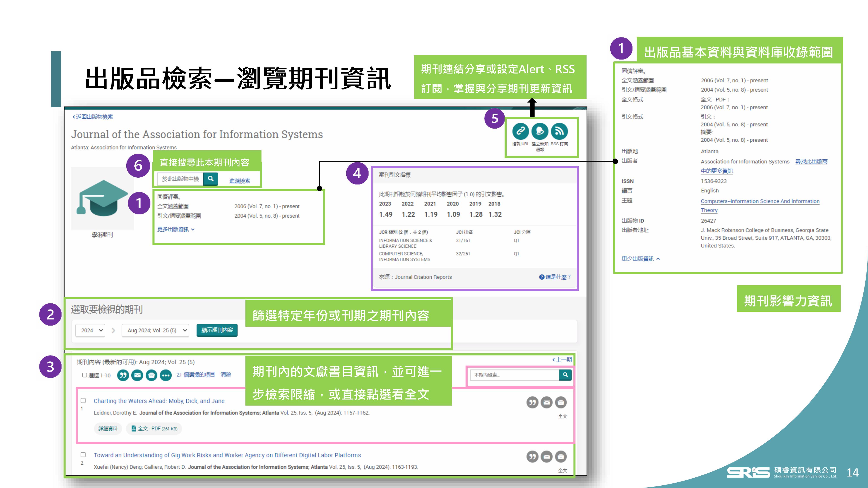Open the 進階檢索 advanced search link
Image resolution: width=868 pixels, height=488 pixels.
tap(240, 181)
